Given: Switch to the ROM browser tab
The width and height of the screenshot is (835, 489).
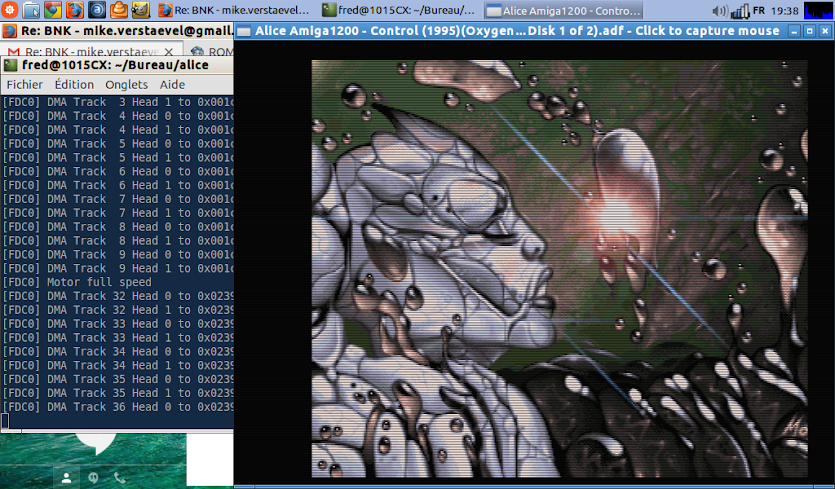Looking at the screenshot, I should [x=212, y=51].
